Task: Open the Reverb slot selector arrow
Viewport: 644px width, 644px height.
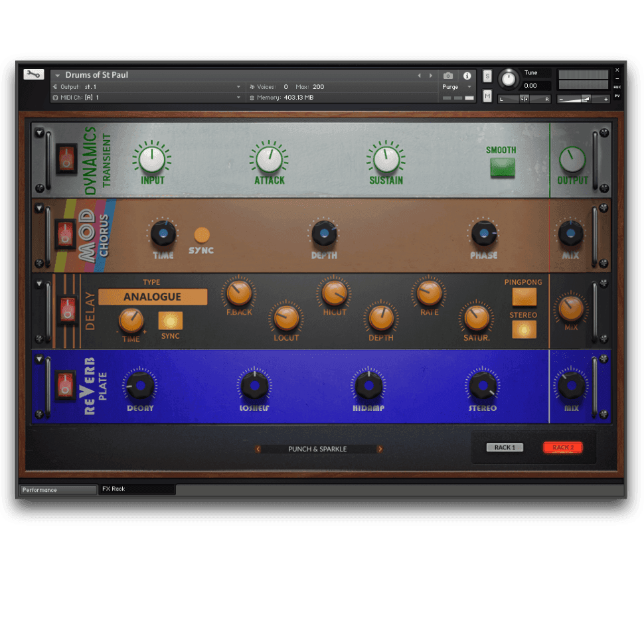Action: pos(39,359)
